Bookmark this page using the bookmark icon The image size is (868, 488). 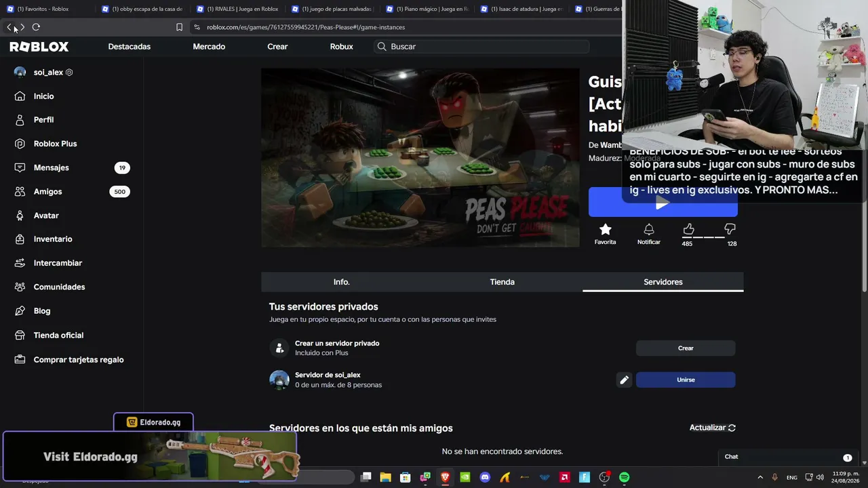(179, 27)
